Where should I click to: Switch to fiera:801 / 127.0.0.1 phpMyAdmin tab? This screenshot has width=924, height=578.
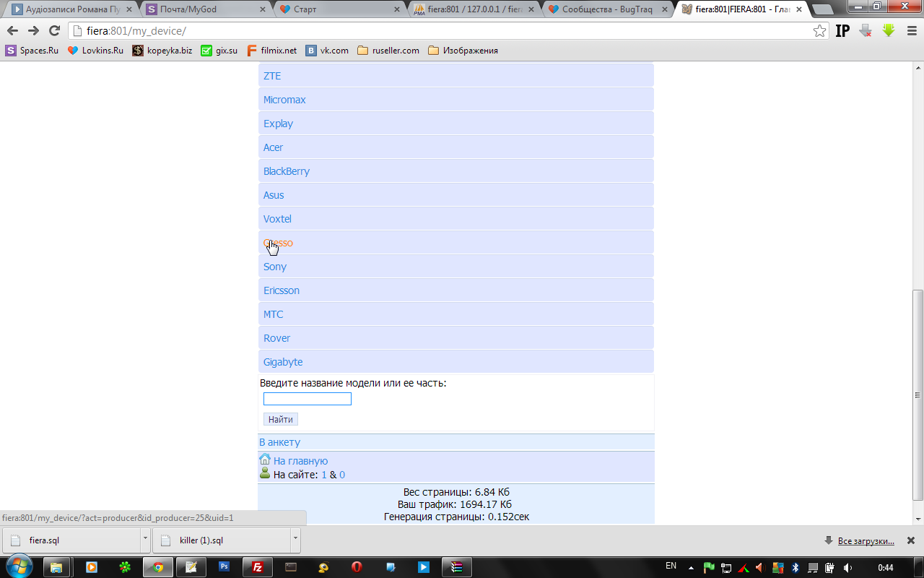pyautogui.click(x=475, y=9)
